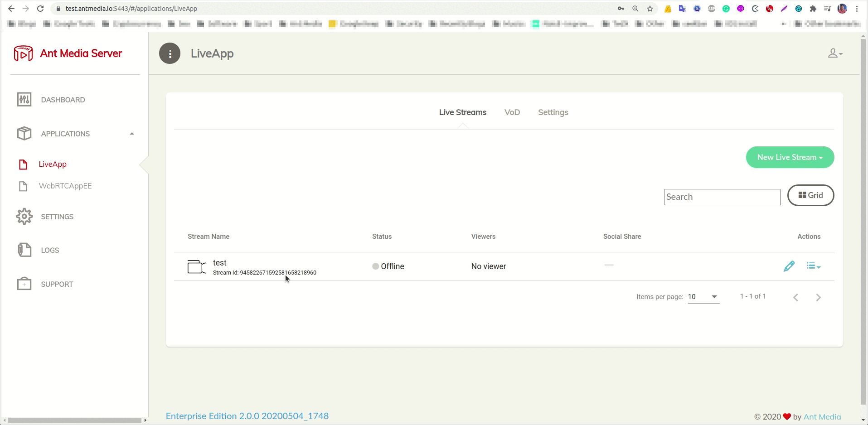This screenshot has height=425, width=868.
Task: Click browser forward arrow
Action: pyautogui.click(x=26, y=9)
